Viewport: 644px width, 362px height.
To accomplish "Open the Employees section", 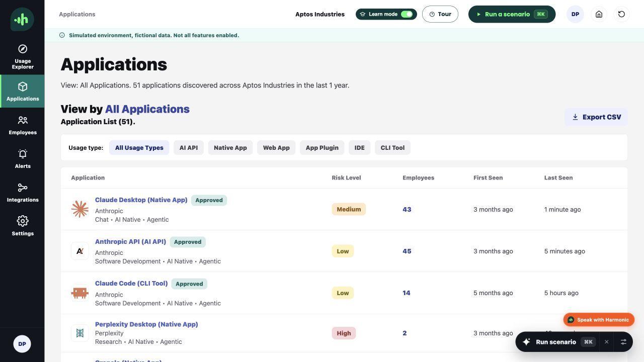I will pos(23,125).
